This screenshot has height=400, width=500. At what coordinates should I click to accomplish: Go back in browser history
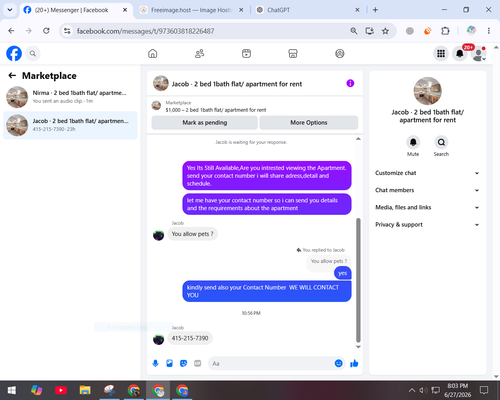click(x=11, y=31)
